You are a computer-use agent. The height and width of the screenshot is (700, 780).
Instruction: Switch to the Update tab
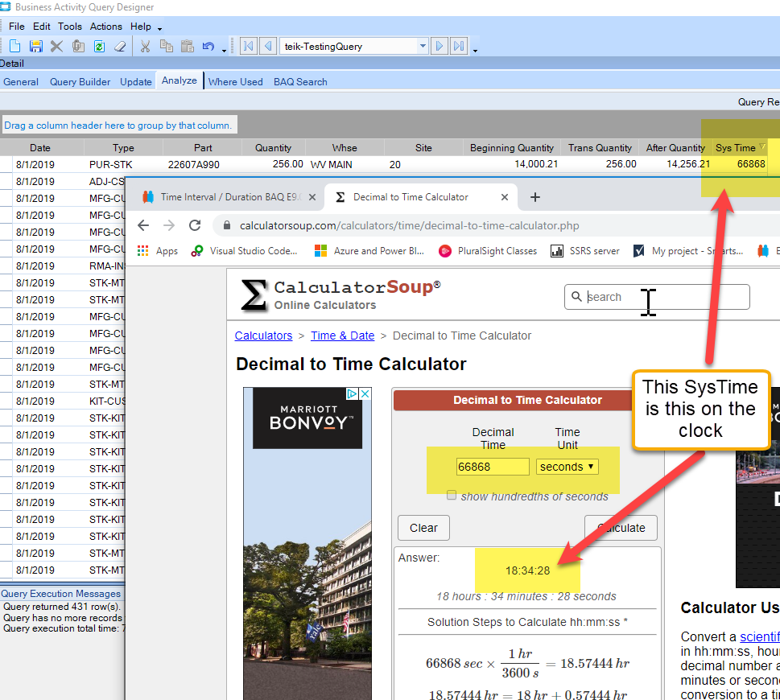(136, 82)
